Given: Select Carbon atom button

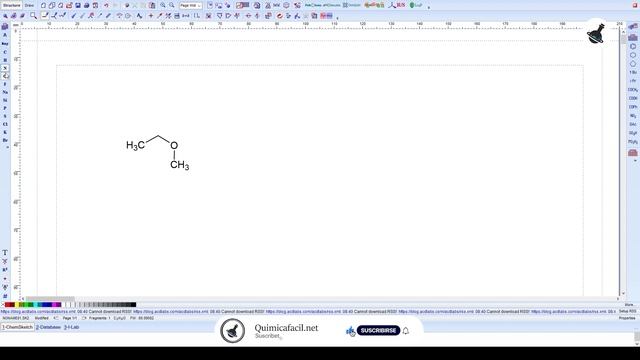Looking at the screenshot, I should point(5,52).
